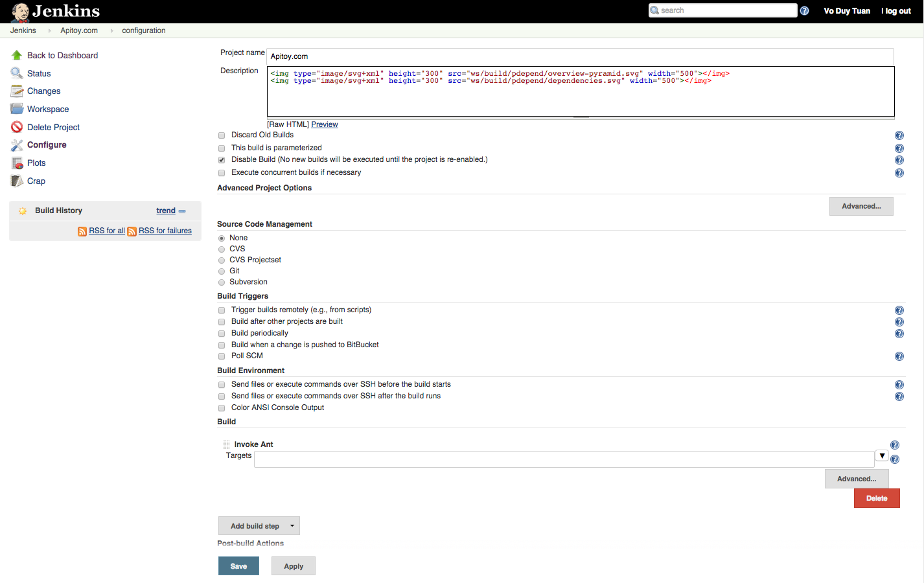
Task: Open help for Disable Build option
Action: tap(899, 160)
